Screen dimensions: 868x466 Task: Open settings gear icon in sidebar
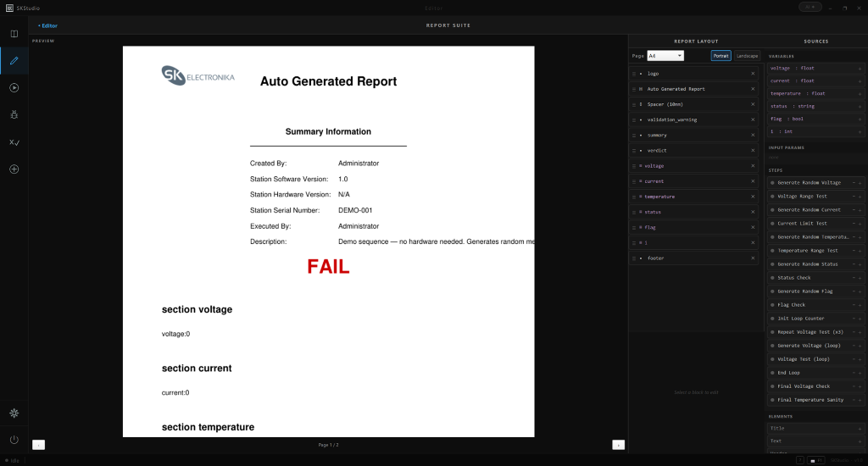(x=14, y=413)
